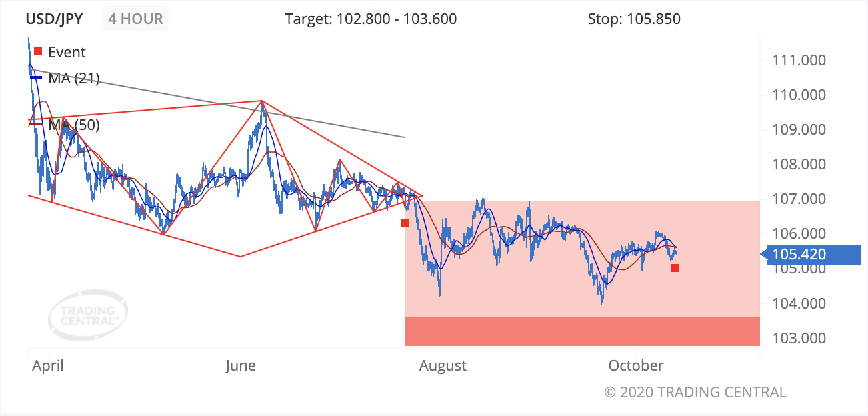Click the August label on time axis
This screenshot has height=416, width=868.
pyautogui.click(x=443, y=365)
